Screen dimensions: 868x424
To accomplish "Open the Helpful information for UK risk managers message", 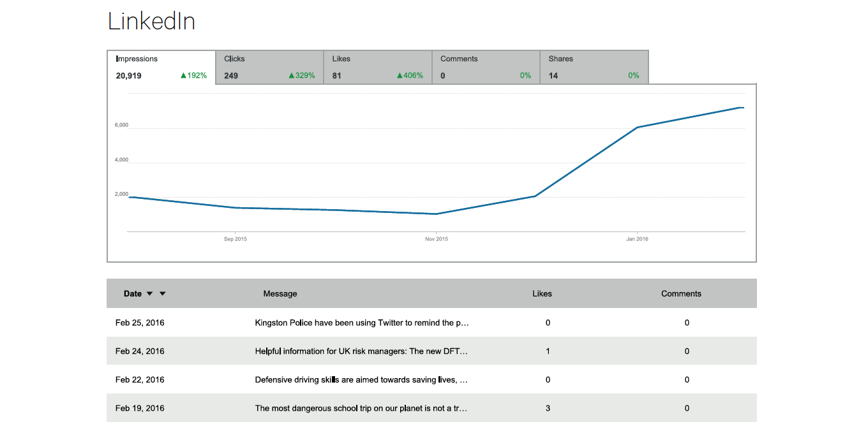I will point(361,351).
